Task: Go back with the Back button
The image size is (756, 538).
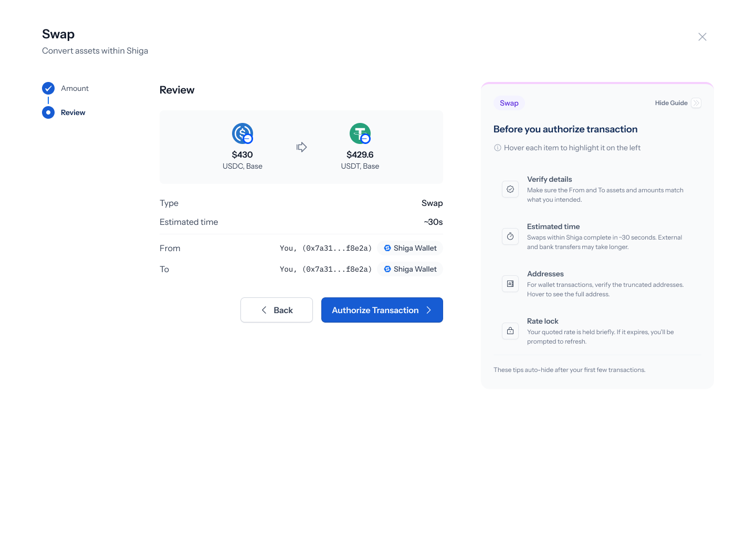Action: [x=277, y=310]
